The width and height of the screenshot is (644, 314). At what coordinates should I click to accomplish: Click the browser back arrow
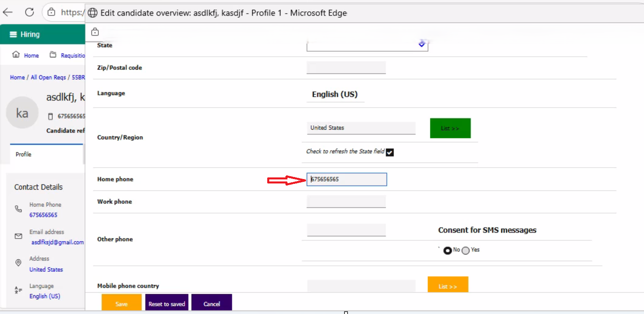point(8,12)
